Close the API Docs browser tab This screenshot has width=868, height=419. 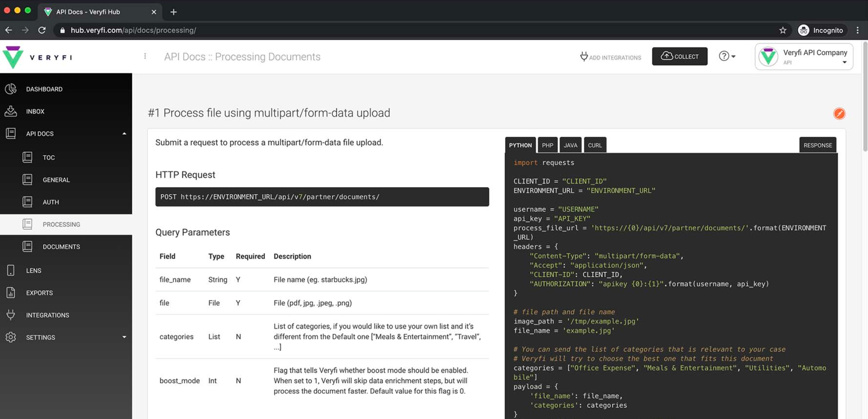[x=154, y=12]
